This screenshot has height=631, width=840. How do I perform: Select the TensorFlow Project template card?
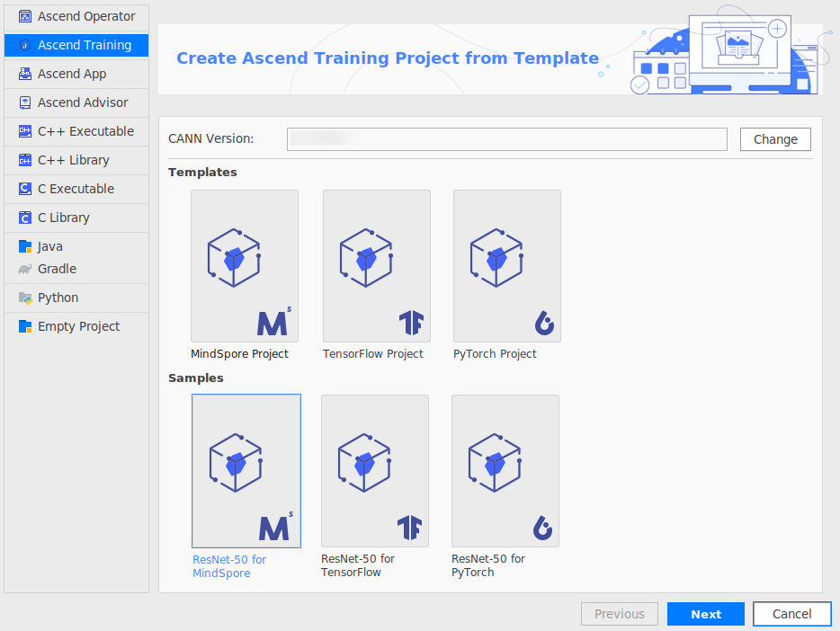coord(377,266)
